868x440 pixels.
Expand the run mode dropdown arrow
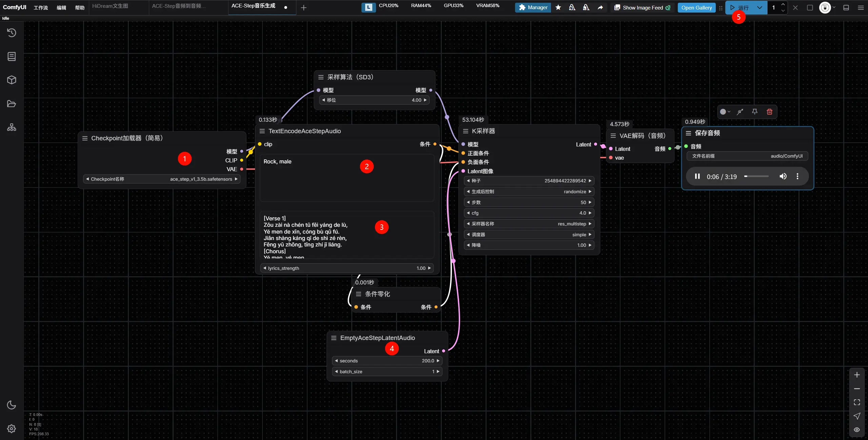tap(759, 7)
